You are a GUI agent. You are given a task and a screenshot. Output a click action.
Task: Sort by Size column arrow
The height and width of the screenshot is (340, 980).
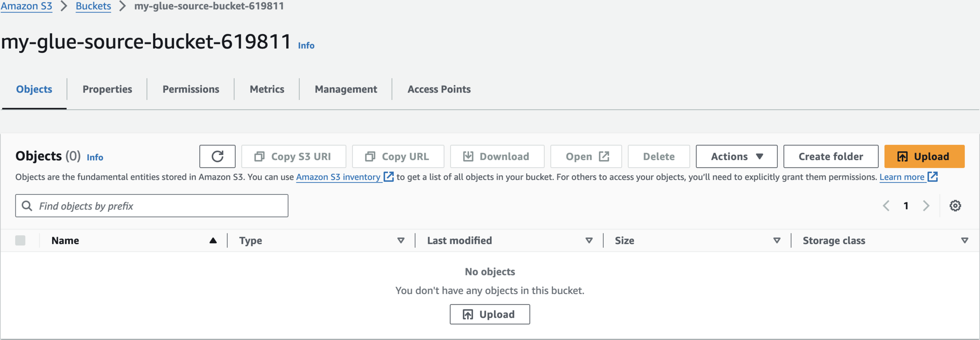[777, 241]
